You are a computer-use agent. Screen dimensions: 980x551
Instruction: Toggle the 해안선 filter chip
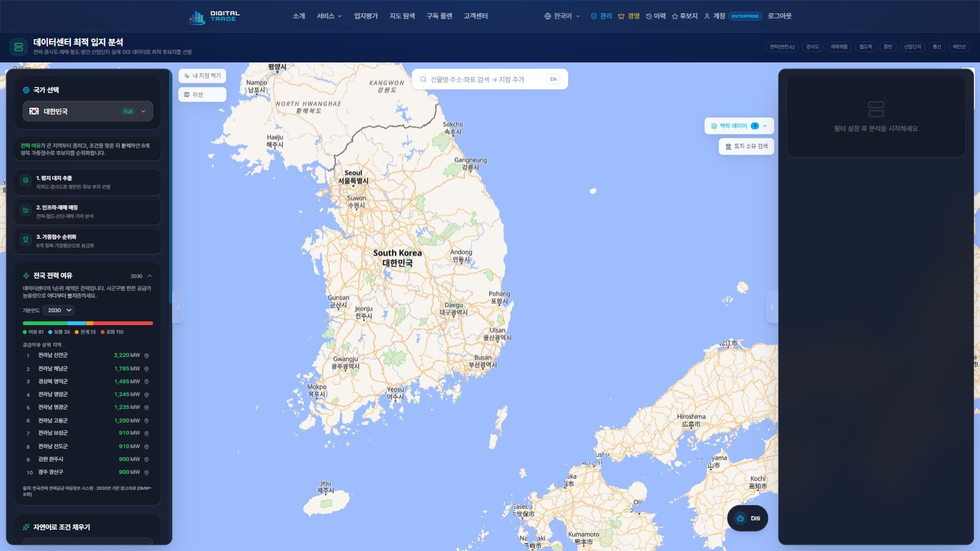click(x=959, y=47)
